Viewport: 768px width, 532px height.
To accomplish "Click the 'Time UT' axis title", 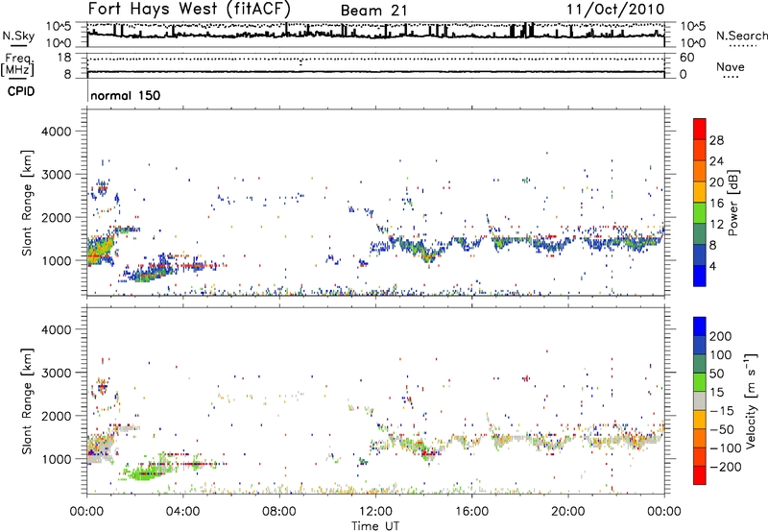I will pos(375,525).
